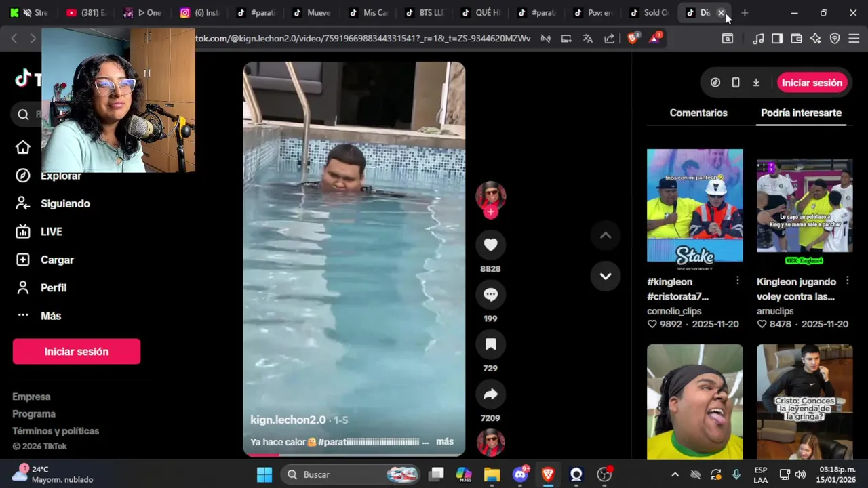Switch to the 'QUÉ H' browser tab
868x488 pixels.
coord(481,13)
